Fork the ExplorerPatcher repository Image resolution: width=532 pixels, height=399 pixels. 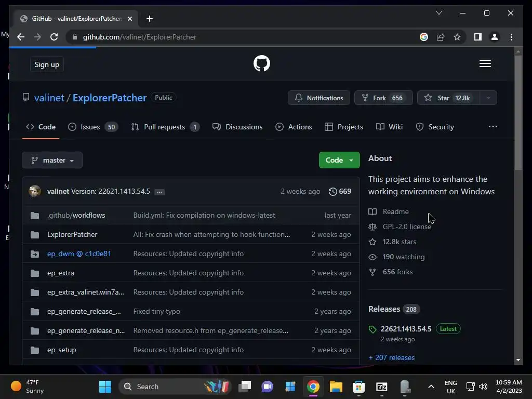tap(383, 98)
